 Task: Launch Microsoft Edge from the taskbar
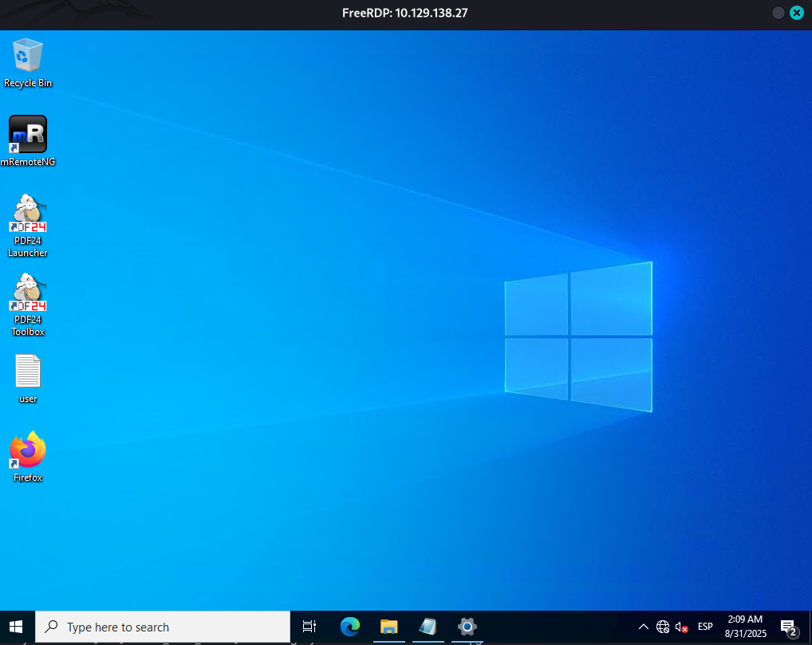[350, 627]
